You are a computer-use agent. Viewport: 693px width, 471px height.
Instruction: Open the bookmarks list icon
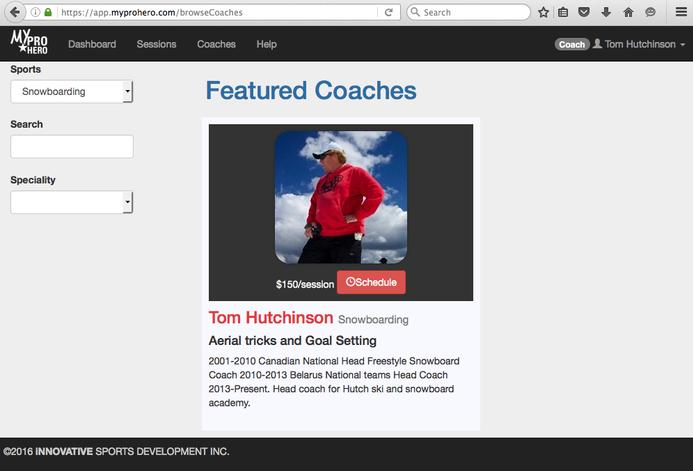(x=563, y=12)
